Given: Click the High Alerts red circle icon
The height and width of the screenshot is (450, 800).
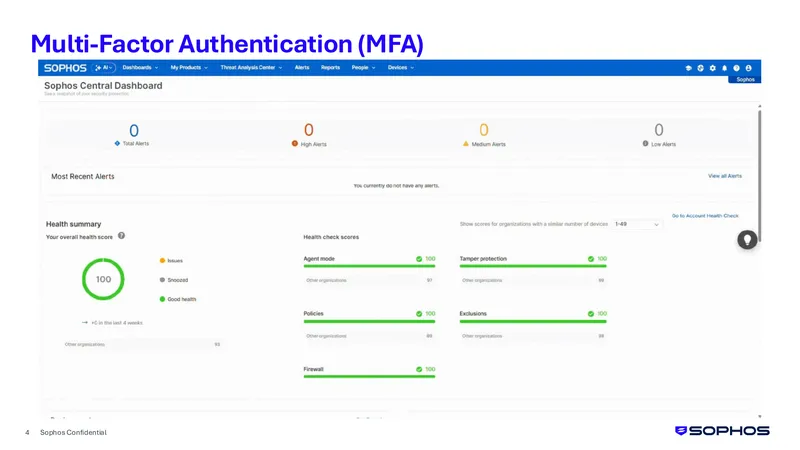Looking at the screenshot, I should click(294, 143).
